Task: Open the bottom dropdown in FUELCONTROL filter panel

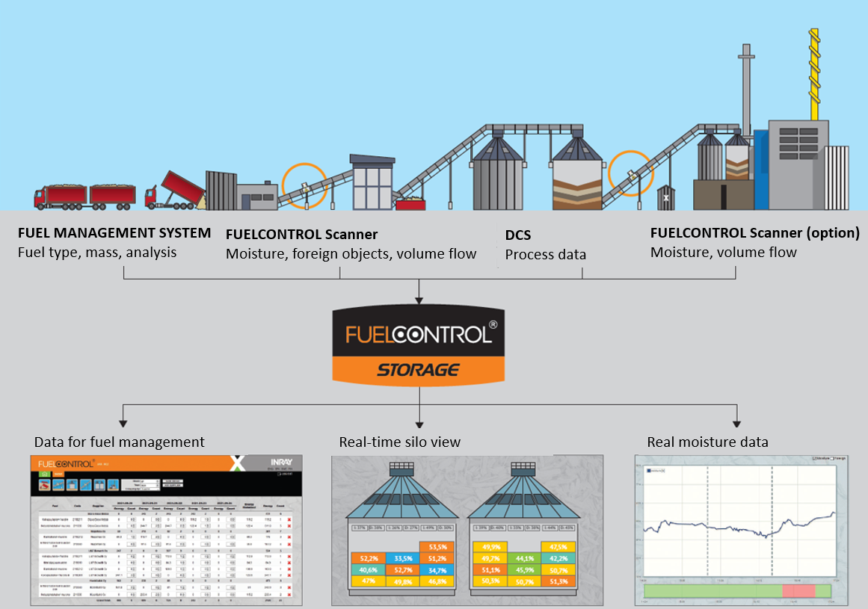Action: 150,489
